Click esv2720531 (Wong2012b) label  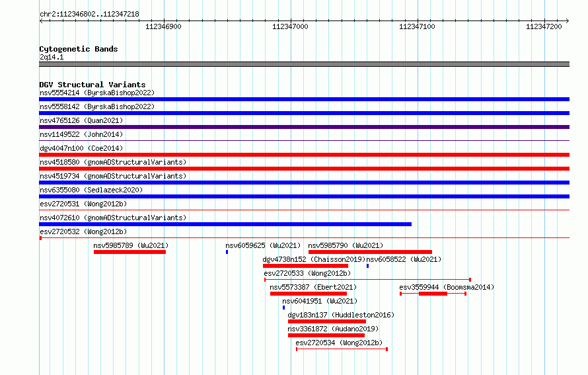pyautogui.click(x=83, y=204)
